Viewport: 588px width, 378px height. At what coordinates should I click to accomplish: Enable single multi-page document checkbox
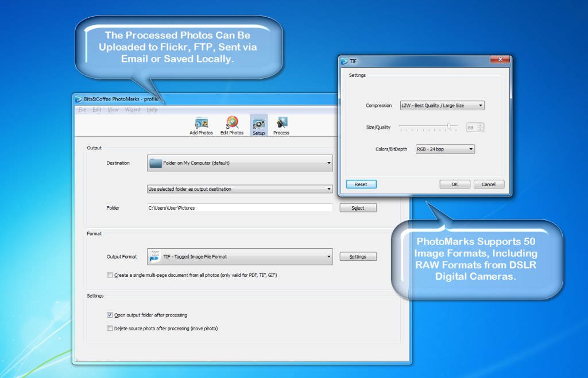tap(110, 275)
